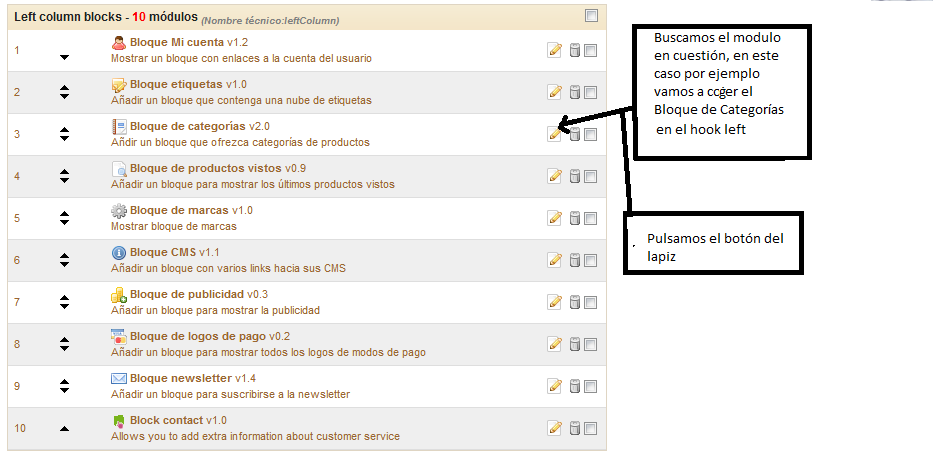This screenshot has width=933, height=457.
Task: Click 'Left column blocks - 10 módulos' heading
Action: point(106,17)
